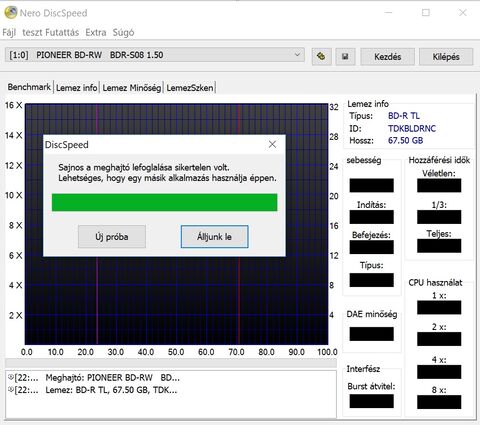This screenshot has width=480, height=425.
Task: Click the log line 'Lemez: BD-R TL, 67.50 GB'
Action: coord(111,390)
